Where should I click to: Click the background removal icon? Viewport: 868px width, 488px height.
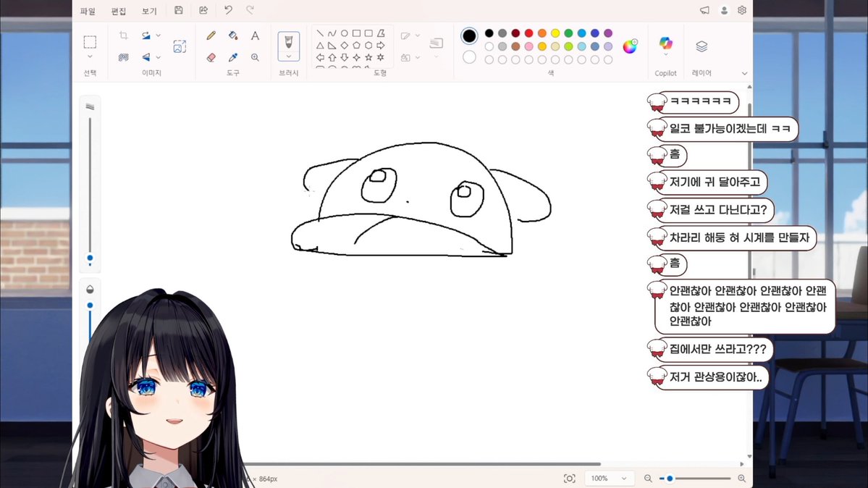click(x=124, y=57)
